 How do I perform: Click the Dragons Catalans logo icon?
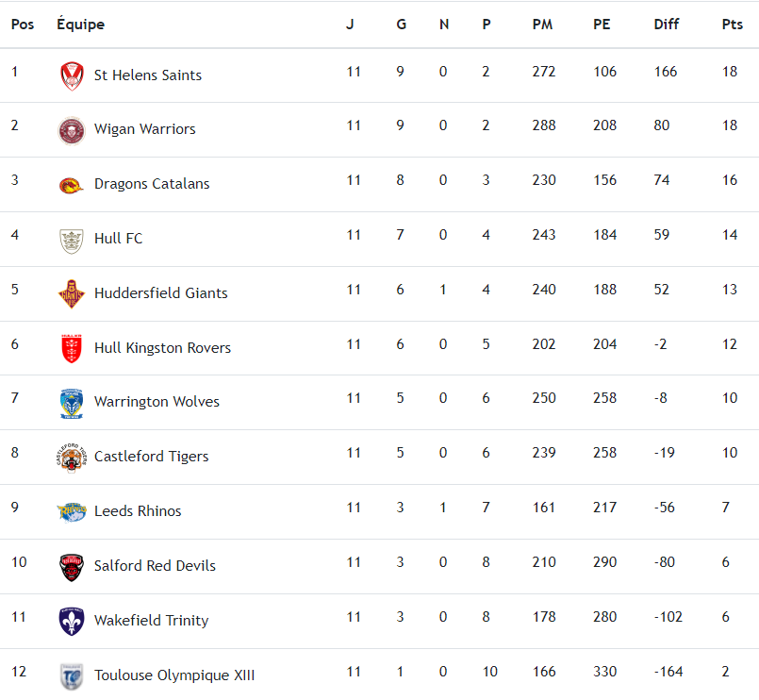point(72,185)
